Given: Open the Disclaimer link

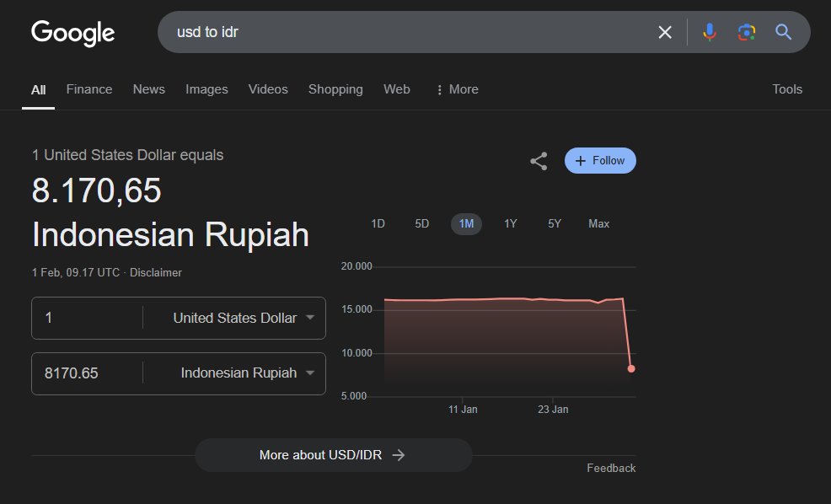Looking at the screenshot, I should click(156, 272).
